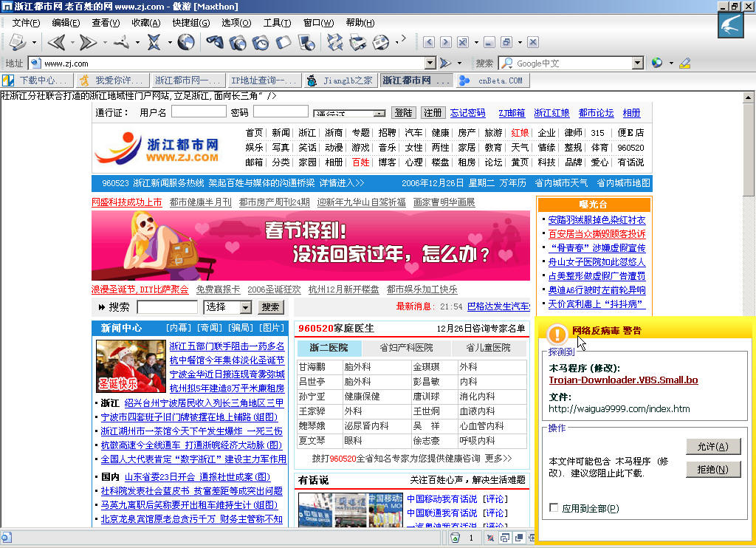This screenshot has width=756, height=548.
Task: Click the 允许(A) allow button
Action: coord(713,446)
